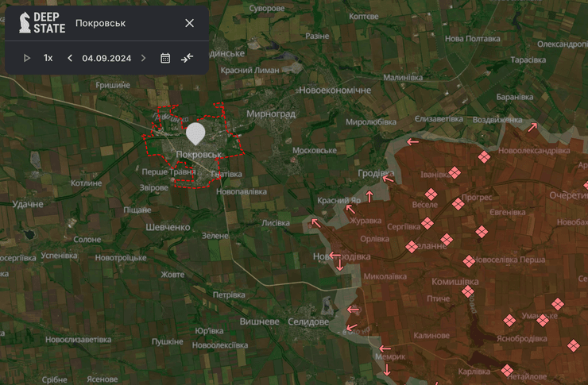
Task: Clear the Покровськ search with X
Action: tap(189, 23)
